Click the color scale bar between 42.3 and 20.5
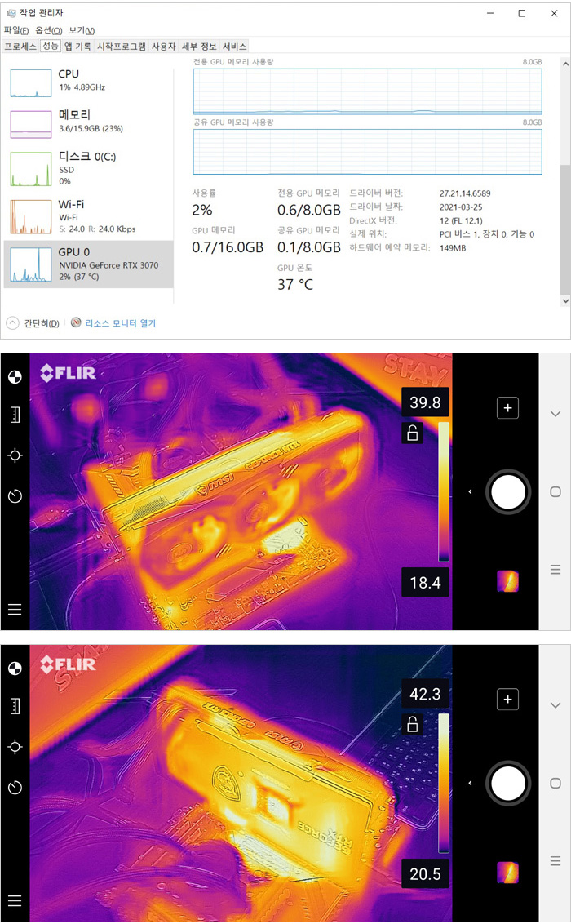 [443, 783]
